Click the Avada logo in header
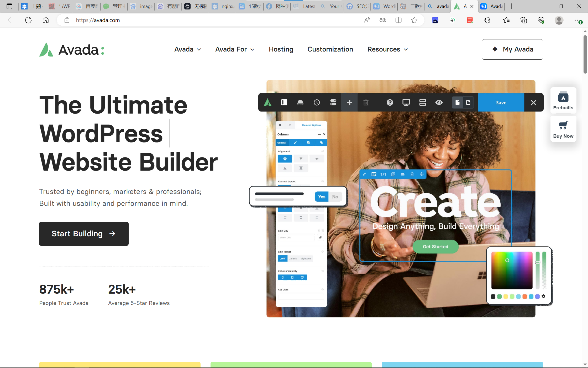 (72, 49)
